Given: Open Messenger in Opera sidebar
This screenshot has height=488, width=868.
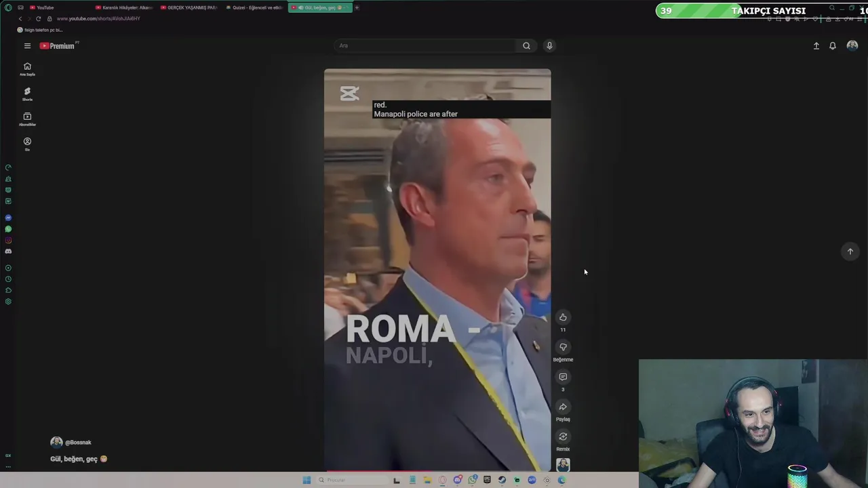Looking at the screenshot, I should pyautogui.click(x=8, y=218).
